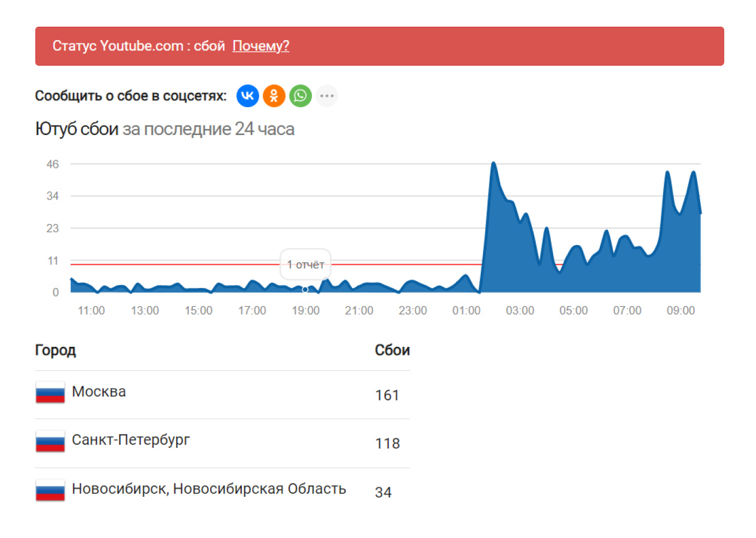Click the Санкт-Петербург city name
This screenshot has height=538, width=756.
(131, 440)
